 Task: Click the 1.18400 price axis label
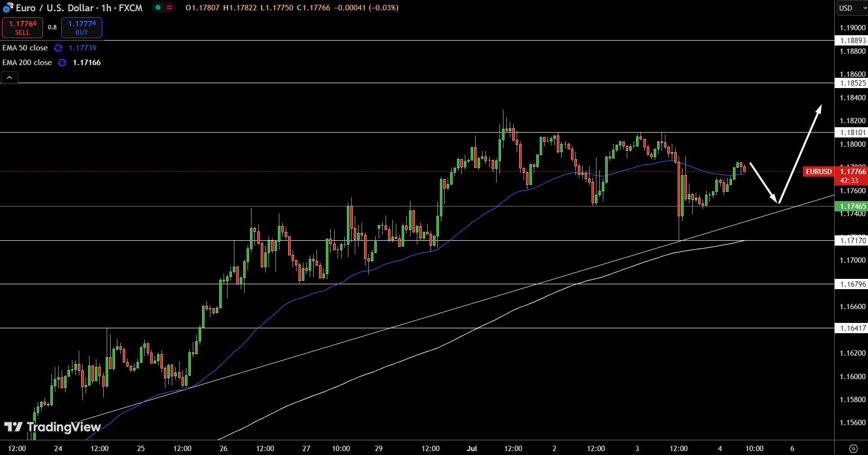click(852, 98)
